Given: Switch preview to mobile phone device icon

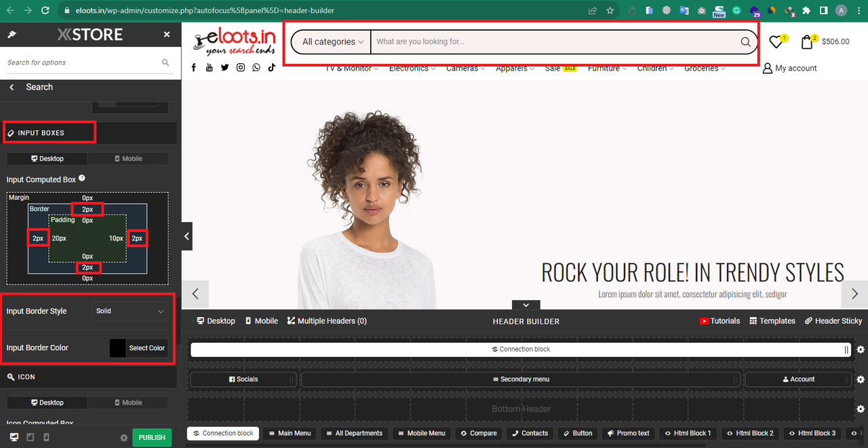Looking at the screenshot, I should [46, 437].
